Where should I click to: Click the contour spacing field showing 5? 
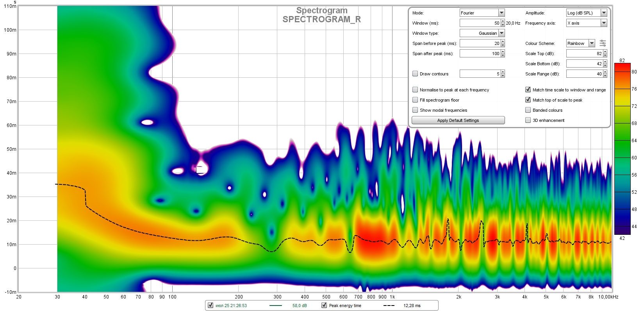[480, 74]
